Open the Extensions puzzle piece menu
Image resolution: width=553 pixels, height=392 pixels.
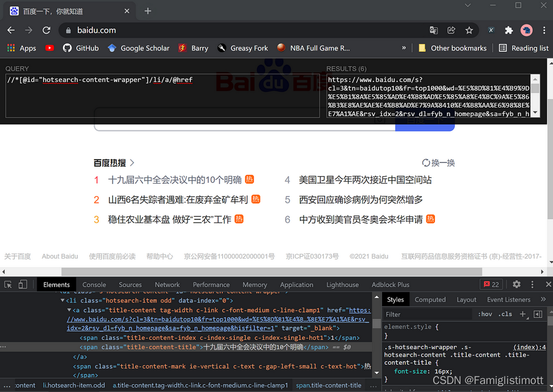point(508,30)
